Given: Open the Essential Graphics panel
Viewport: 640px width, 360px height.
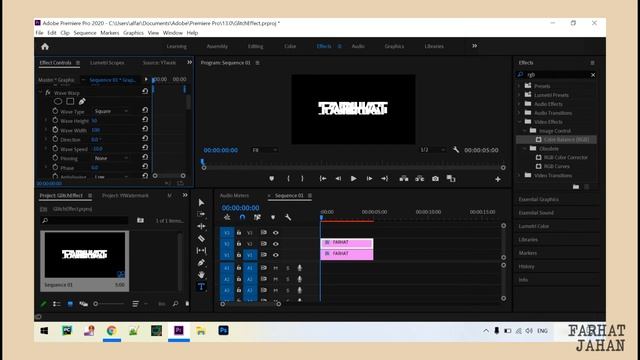Looking at the screenshot, I should [x=538, y=199].
